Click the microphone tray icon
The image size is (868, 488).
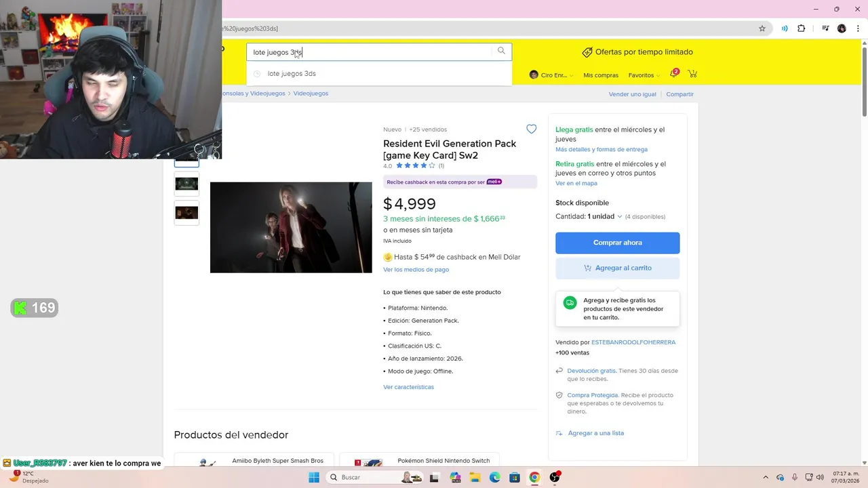[795, 477]
